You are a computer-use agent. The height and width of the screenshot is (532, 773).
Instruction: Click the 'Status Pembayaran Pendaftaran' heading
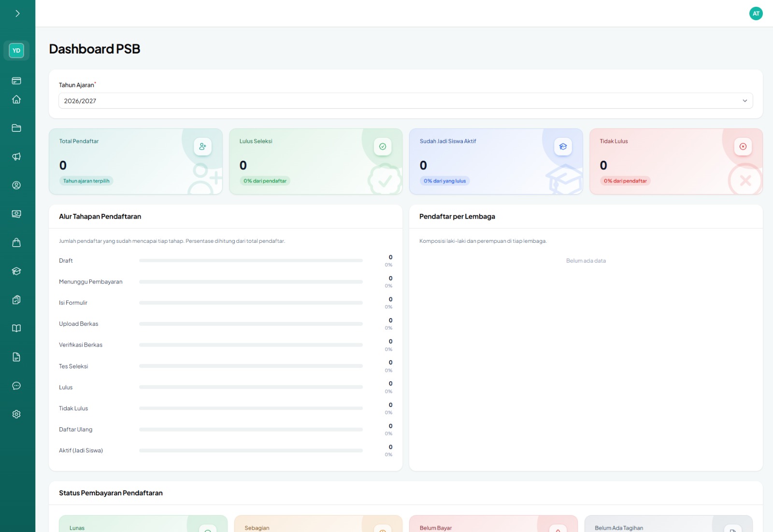pos(111,493)
